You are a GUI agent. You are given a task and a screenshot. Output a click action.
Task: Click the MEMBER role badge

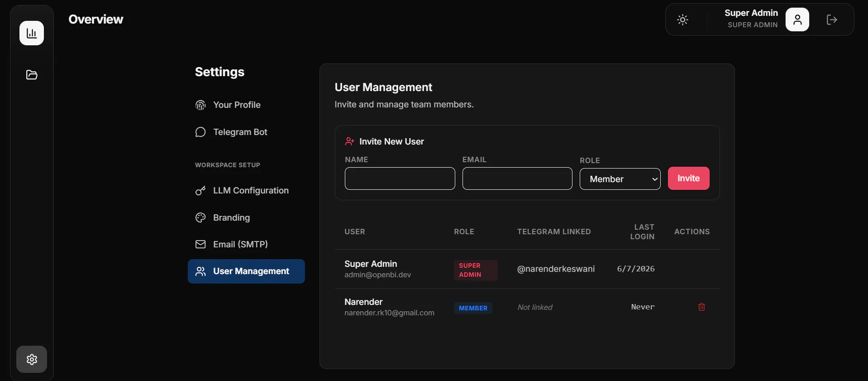point(473,308)
